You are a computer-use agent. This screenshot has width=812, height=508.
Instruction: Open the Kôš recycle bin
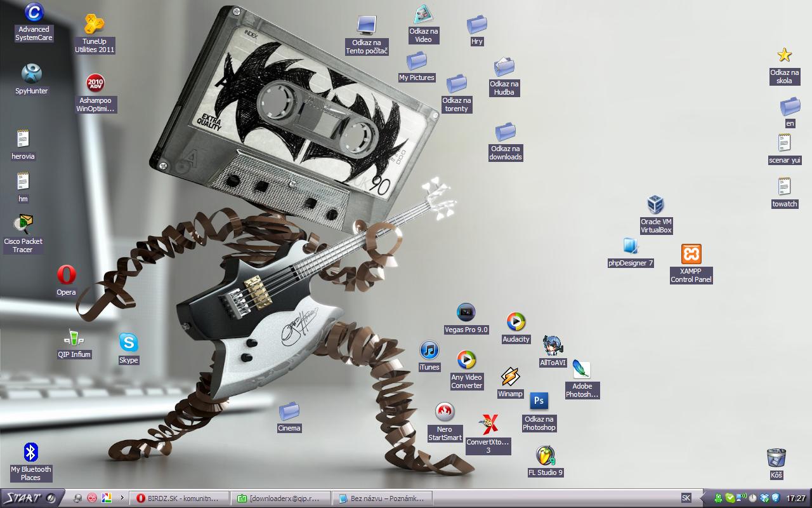[776, 464]
